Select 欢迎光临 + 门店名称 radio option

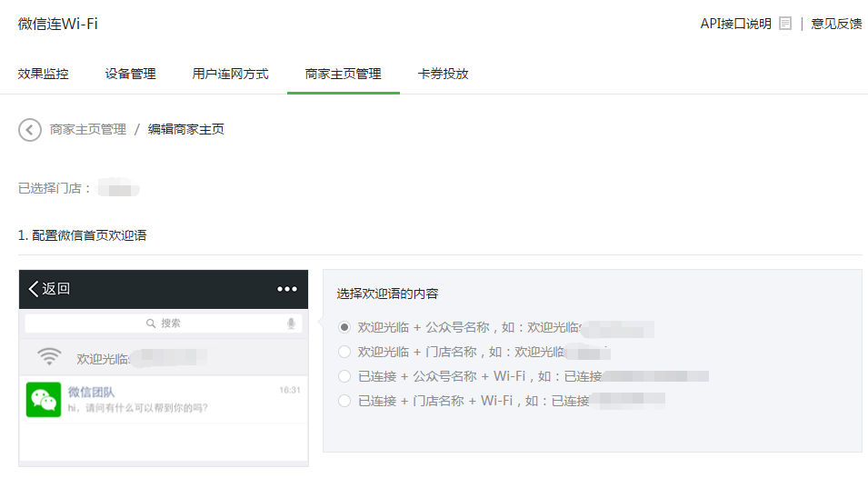coord(344,352)
